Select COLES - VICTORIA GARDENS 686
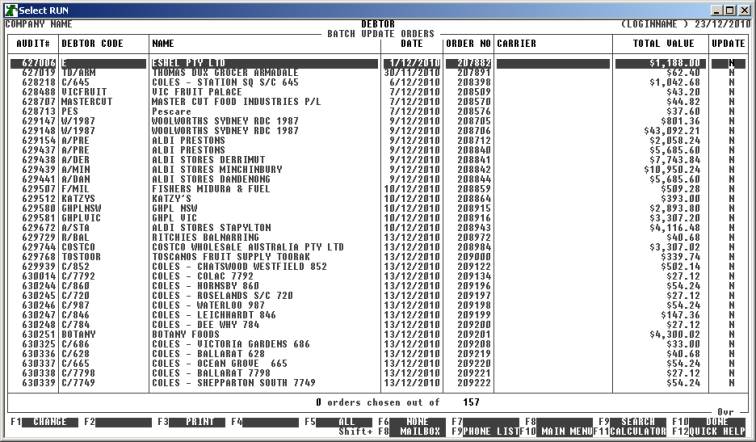Viewport: 756px width, 442px height. 378,344
